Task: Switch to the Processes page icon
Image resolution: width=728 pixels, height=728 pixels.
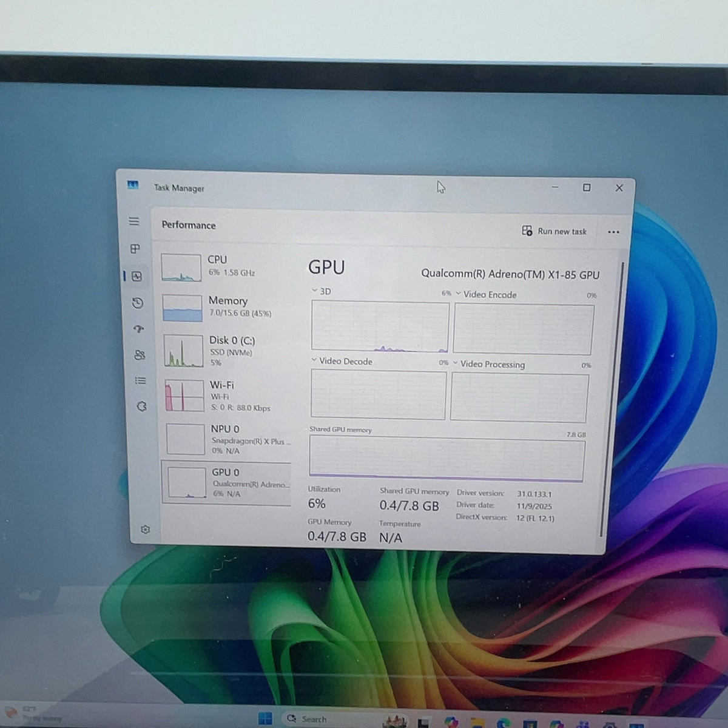Action: [x=135, y=249]
